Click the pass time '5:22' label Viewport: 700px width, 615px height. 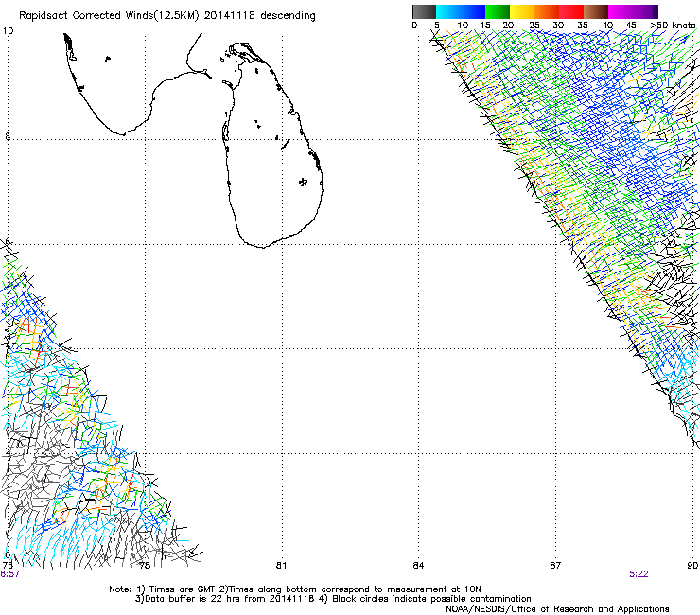point(639,574)
